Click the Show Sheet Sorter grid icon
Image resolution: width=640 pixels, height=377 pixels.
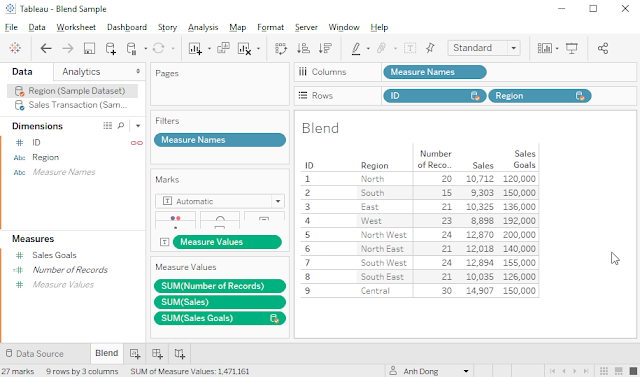604,371
